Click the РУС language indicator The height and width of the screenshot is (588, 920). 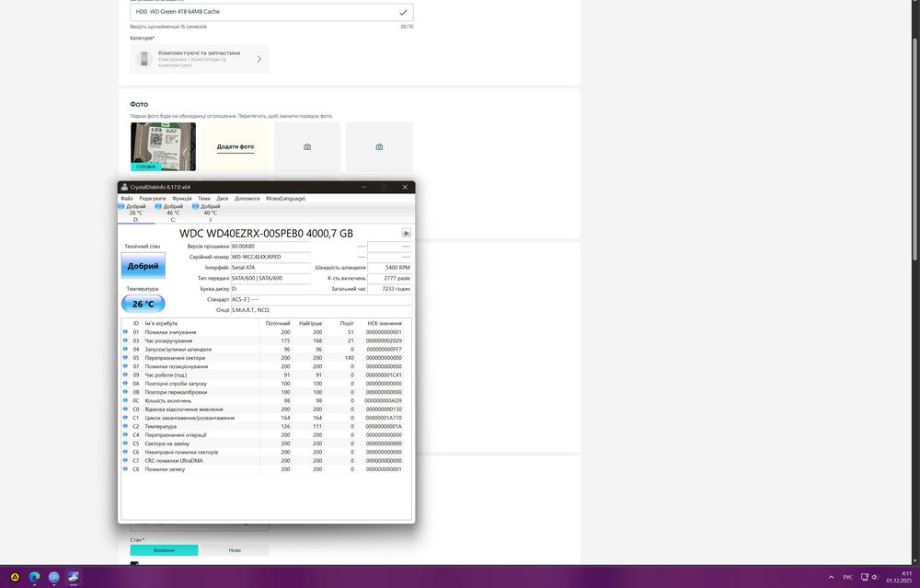pyautogui.click(x=848, y=578)
